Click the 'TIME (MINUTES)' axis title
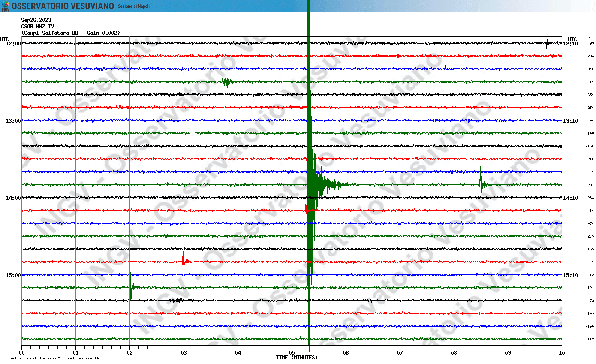The image size is (596, 364). click(297, 358)
